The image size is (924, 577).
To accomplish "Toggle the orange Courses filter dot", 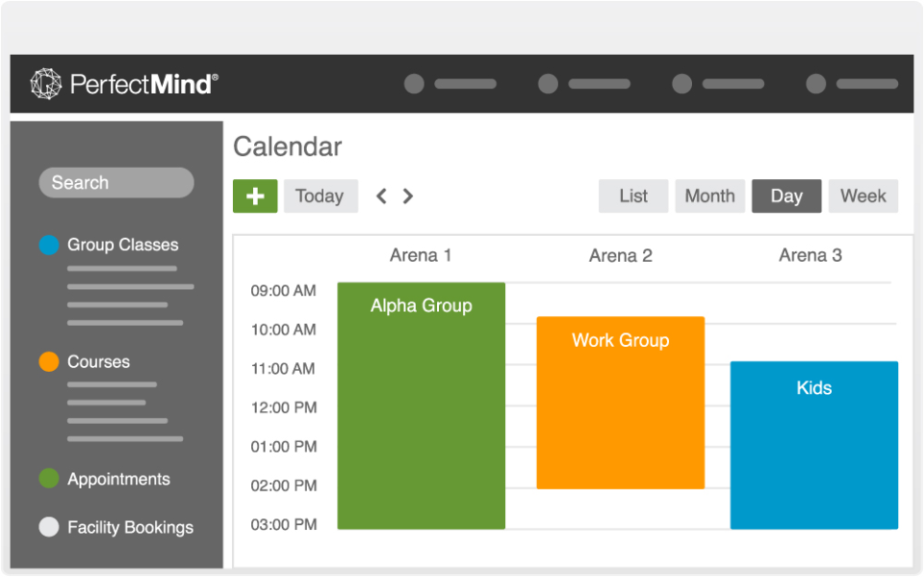I will point(49,362).
